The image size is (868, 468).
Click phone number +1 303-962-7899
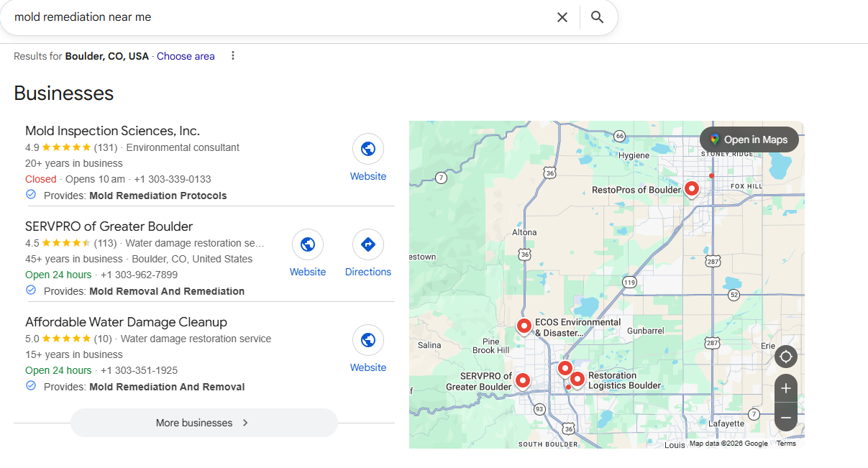coord(139,275)
